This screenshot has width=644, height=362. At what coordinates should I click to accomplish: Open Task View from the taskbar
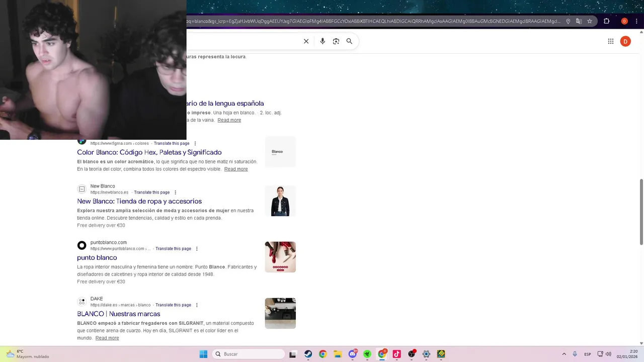292,354
